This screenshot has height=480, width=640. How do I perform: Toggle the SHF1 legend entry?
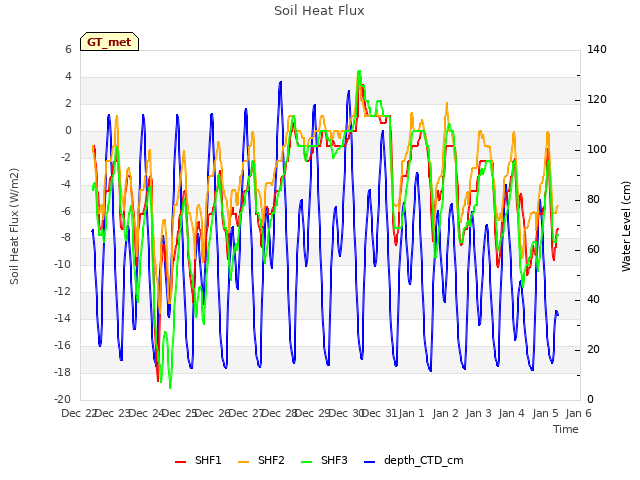click(x=198, y=460)
